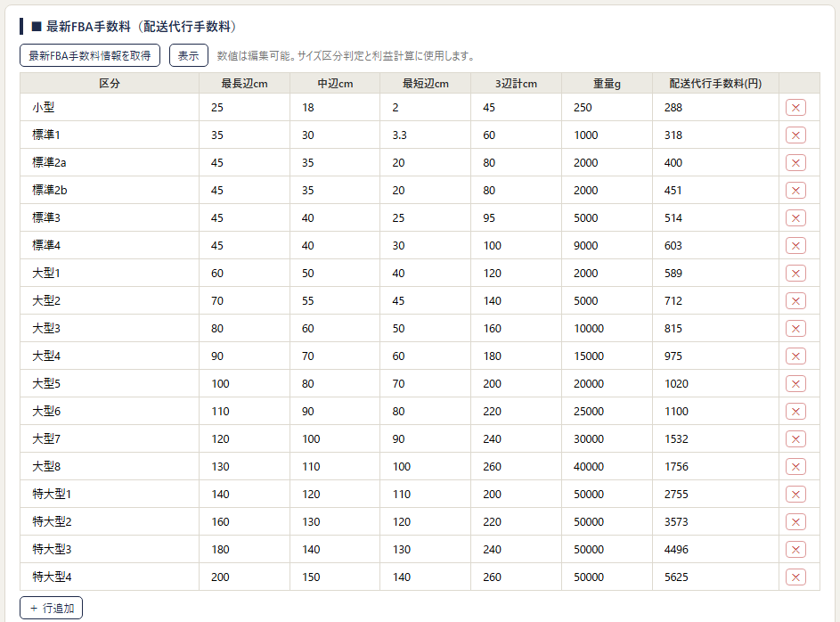
Task: Edit 大型7 fee value 1532
Action: coord(715,438)
